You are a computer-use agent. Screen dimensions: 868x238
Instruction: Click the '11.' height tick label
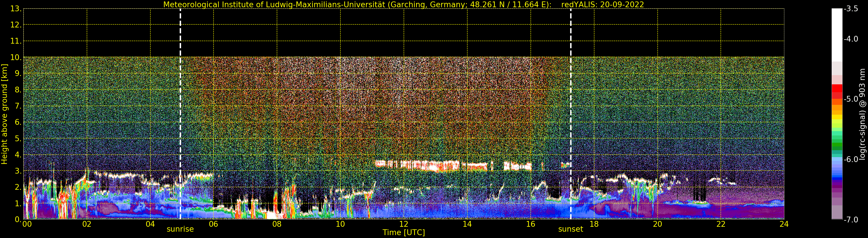click(16, 41)
